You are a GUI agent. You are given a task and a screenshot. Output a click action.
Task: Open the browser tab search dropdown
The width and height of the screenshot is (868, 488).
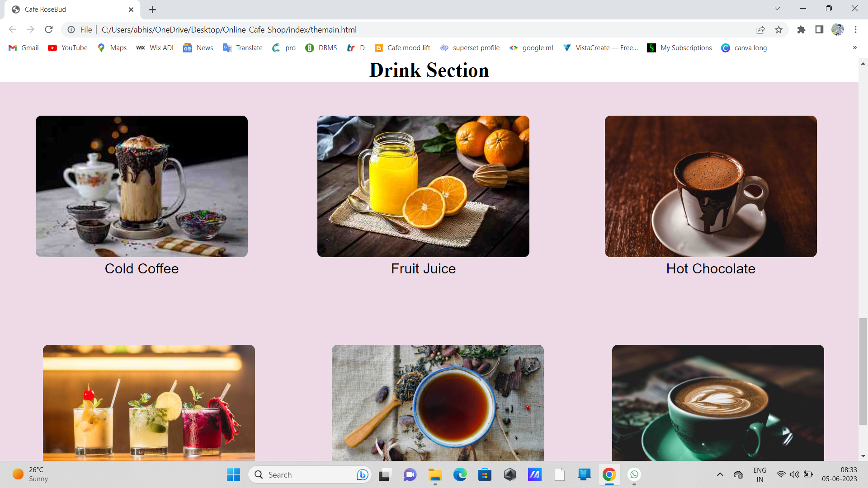coord(777,8)
